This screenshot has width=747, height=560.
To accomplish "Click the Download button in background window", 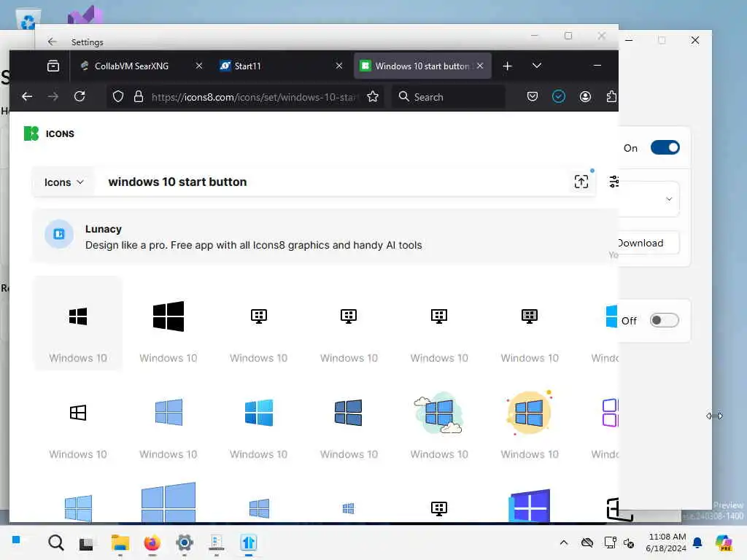I will (649, 243).
